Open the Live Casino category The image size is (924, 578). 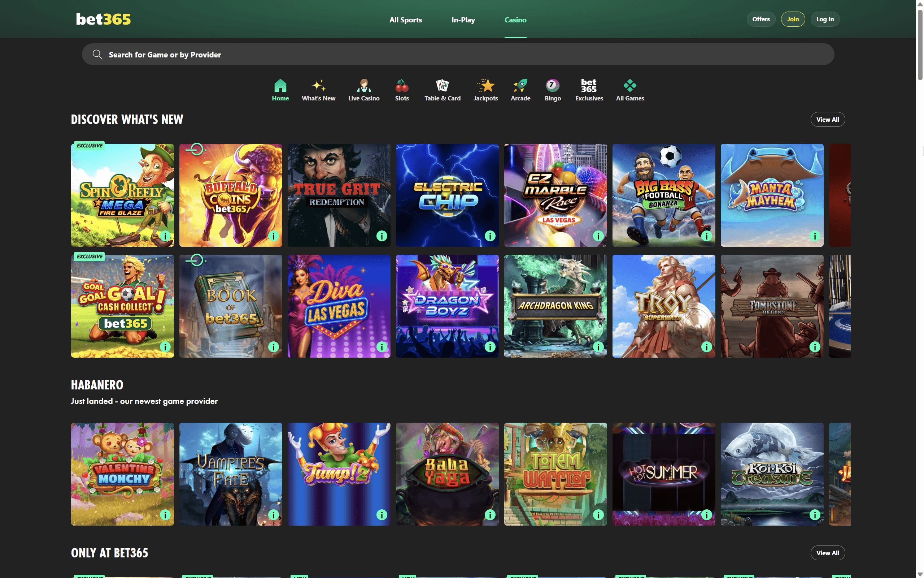click(363, 90)
